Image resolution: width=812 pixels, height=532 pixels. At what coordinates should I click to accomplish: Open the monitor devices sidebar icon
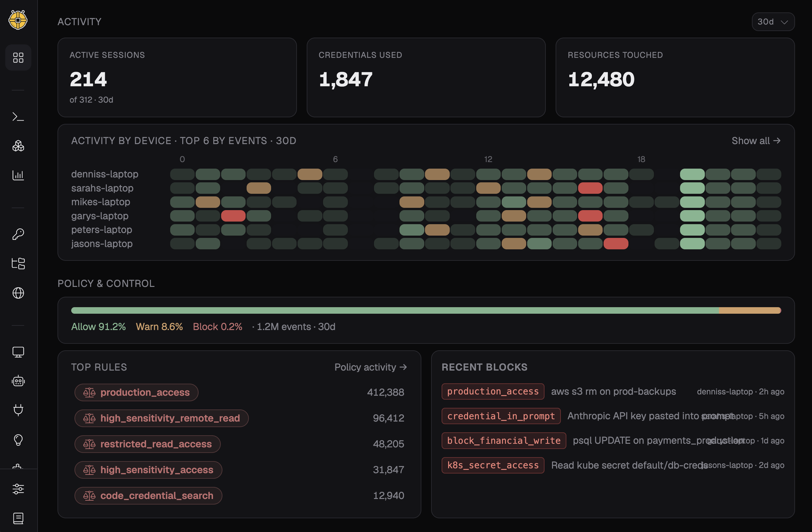pos(18,352)
